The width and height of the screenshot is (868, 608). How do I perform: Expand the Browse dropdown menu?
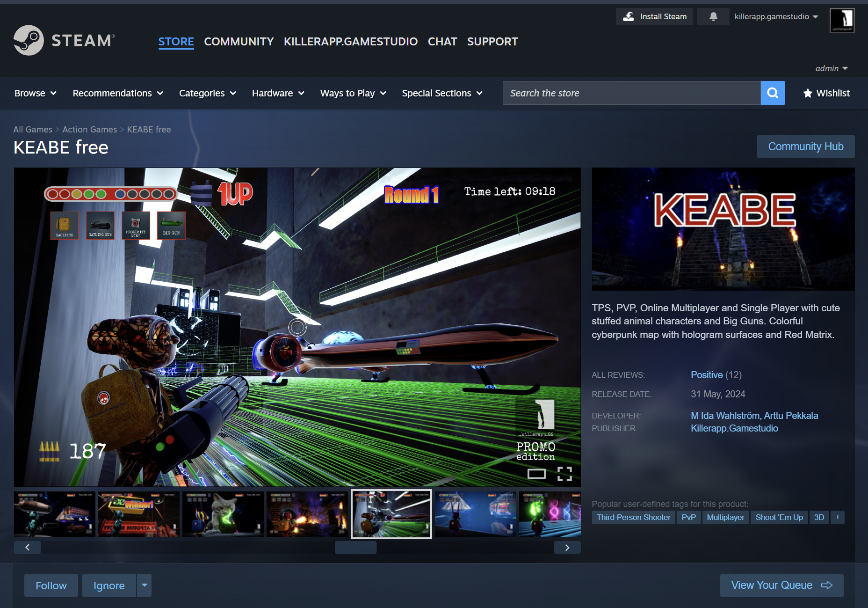click(x=35, y=93)
